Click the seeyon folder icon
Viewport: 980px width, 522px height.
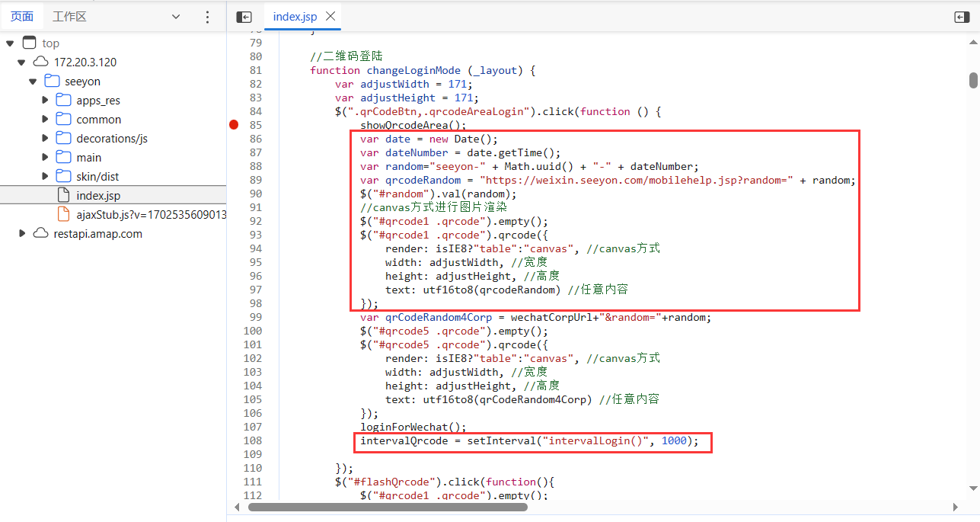53,82
